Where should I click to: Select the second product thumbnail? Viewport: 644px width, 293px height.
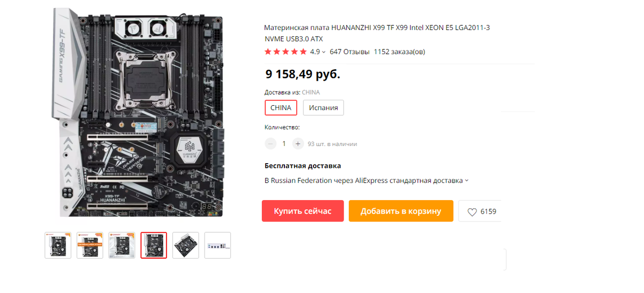click(90, 245)
